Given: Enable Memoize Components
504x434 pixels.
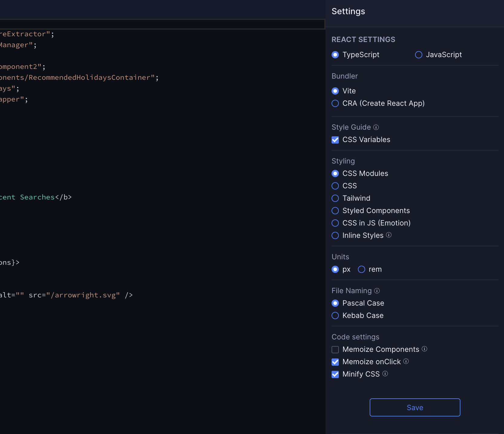Looking at the screenshot, I should (x=335, y=349).
